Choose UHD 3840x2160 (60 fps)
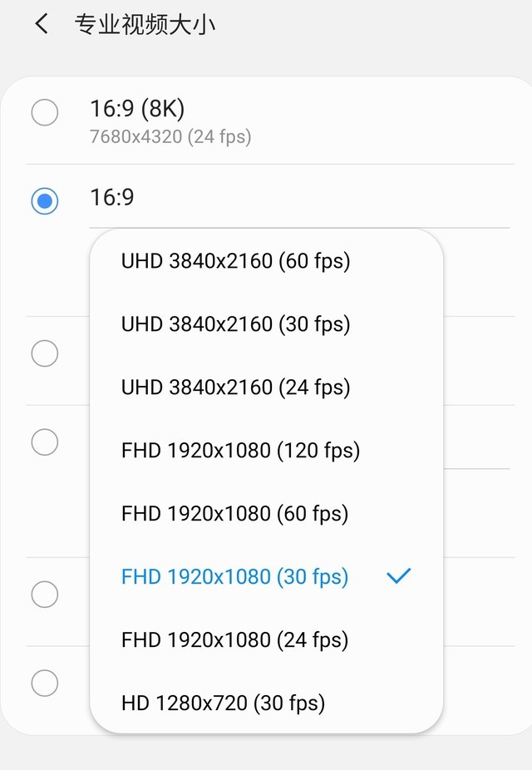This screenshot has width=532, height=770. pyautogui.click(x=235, y=261)
